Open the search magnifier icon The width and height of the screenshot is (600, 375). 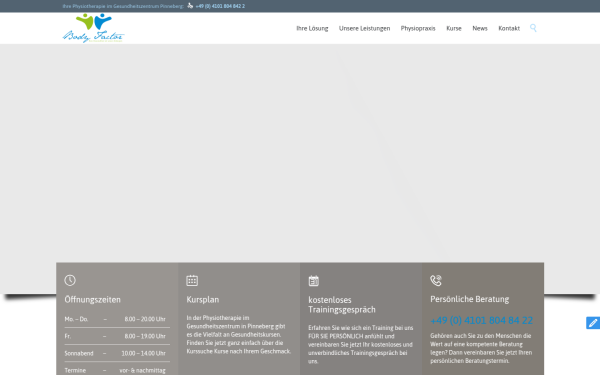(533, 28)
